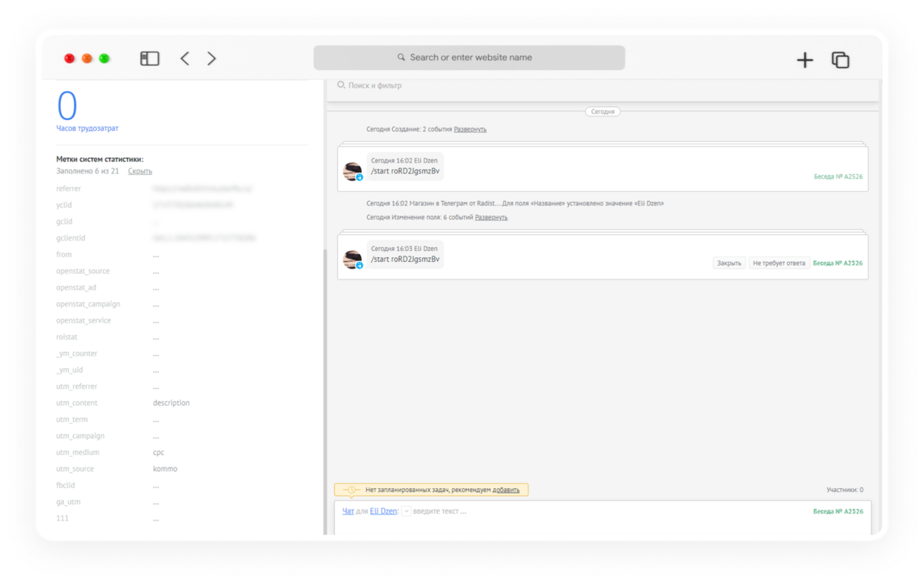Open a new tab with plus icon
This screenshot has width=924, height=583.
tap(805, 60)
